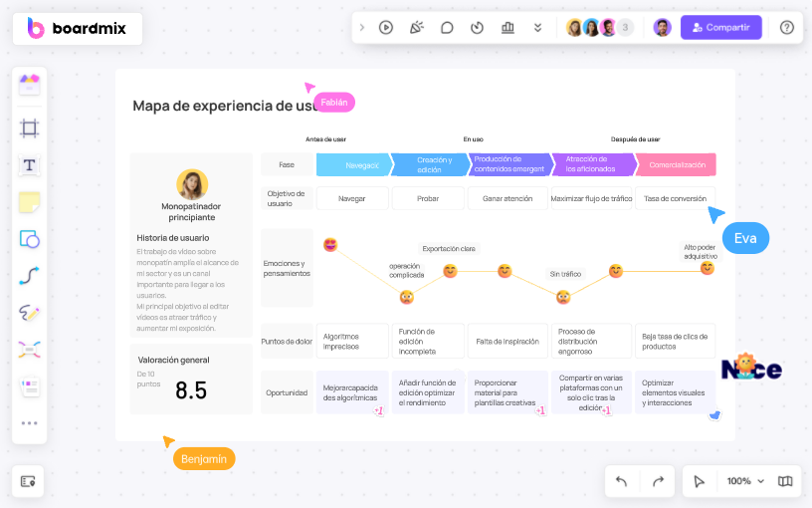Select Producción de contenidos emergent phase
The width and height of the screenshot is (812, 508).
pyautogui.click(x=509, y=164)
